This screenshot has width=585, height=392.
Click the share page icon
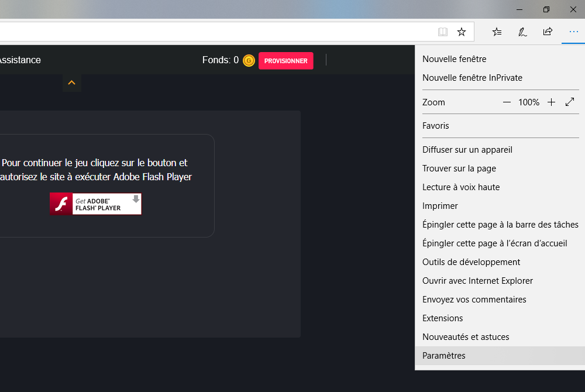point(548,32)
